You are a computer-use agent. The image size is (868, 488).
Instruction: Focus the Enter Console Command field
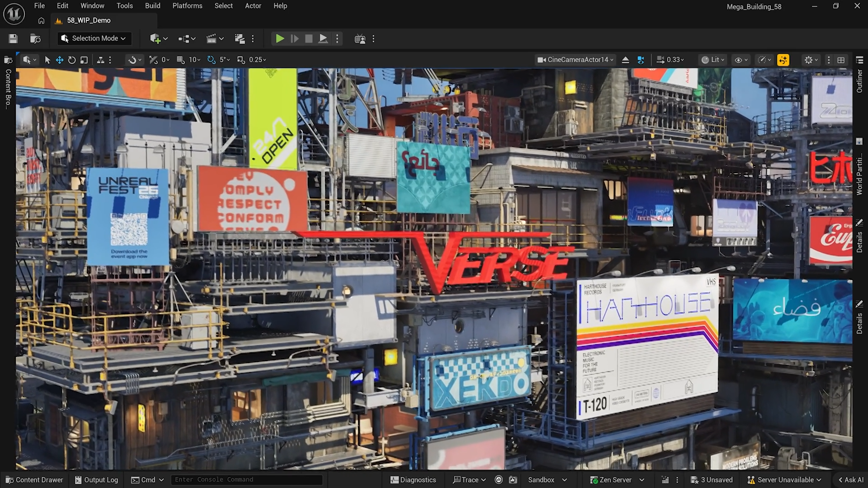pyautogui.click(x=247, y=480)
